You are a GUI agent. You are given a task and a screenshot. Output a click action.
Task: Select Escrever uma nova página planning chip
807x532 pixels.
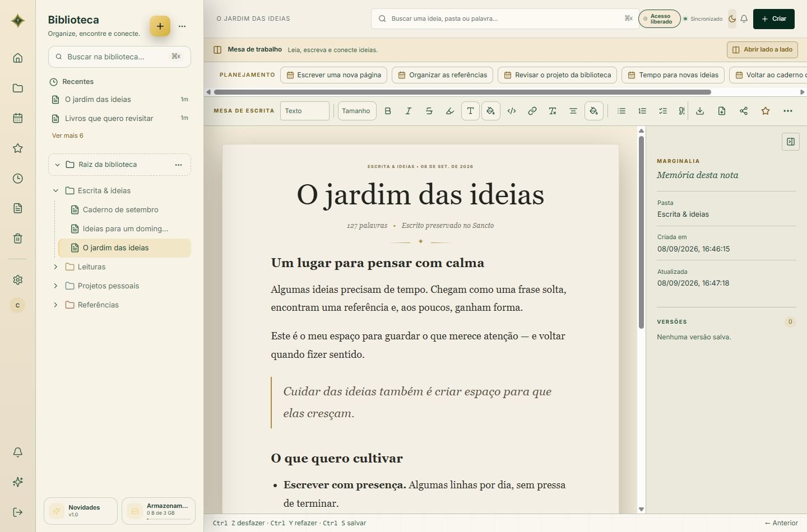pyautogui.click(x=333, y=75)
